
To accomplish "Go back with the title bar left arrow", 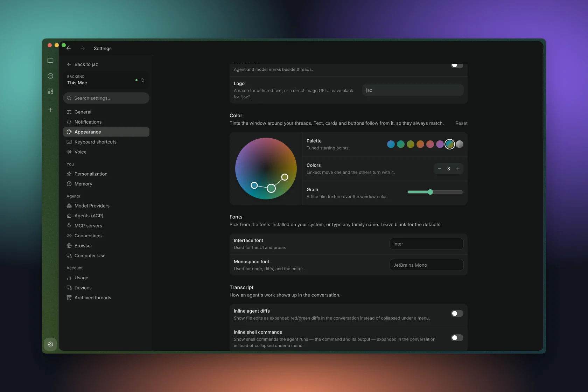I will (x=69, y=48).
